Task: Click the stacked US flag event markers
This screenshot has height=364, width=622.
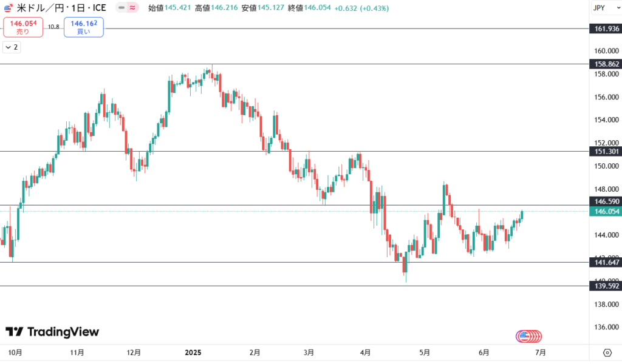Action: 528,336
